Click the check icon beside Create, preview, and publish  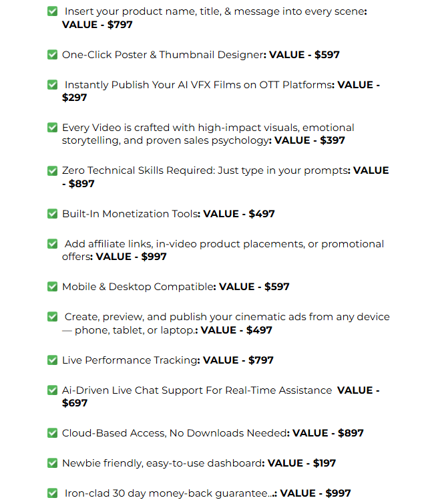tap(52, 317)
